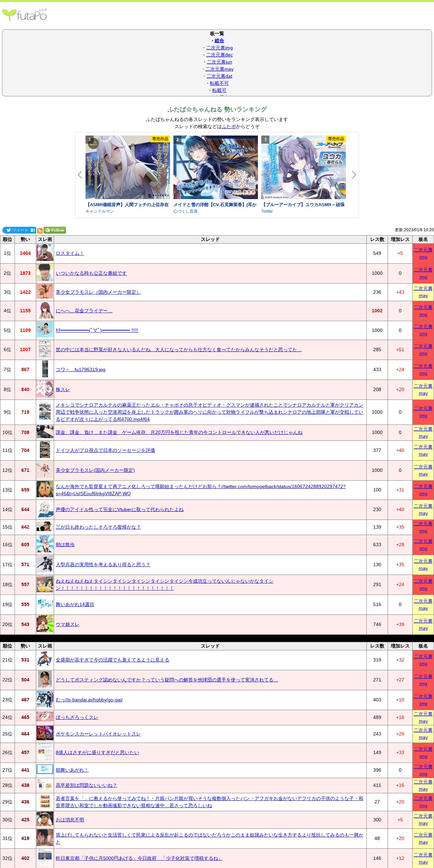The height and width of the screenshot is (868, 434).
Task: Open the 二次元裏dec board link
Action: click(219, 55)
